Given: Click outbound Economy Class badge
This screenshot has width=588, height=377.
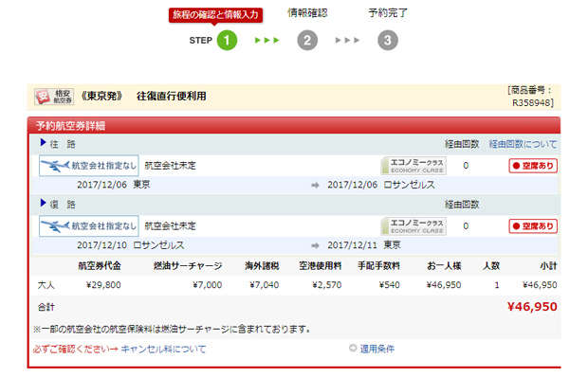Looking at the screenshot, I should 413,166.
